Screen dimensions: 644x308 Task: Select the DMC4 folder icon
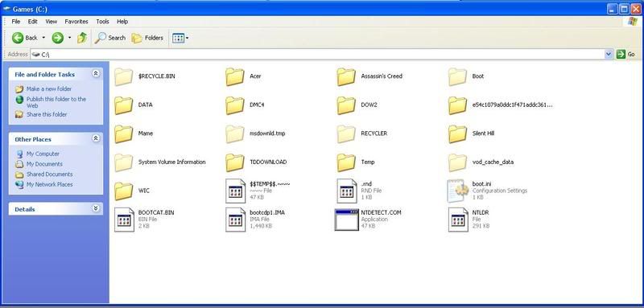[x=235, y=105]
